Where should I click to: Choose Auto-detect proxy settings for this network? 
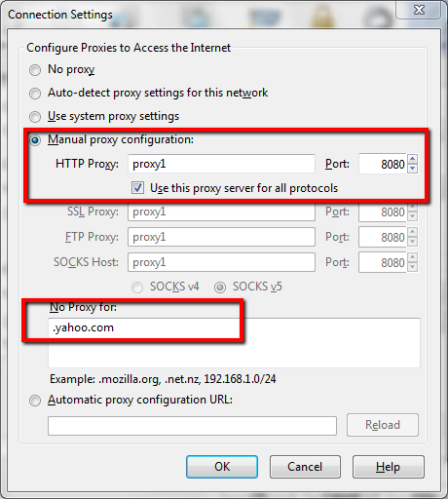35,94
